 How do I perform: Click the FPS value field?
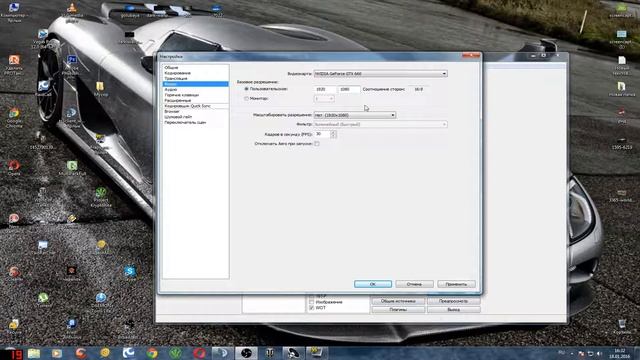tap(322, 134)
